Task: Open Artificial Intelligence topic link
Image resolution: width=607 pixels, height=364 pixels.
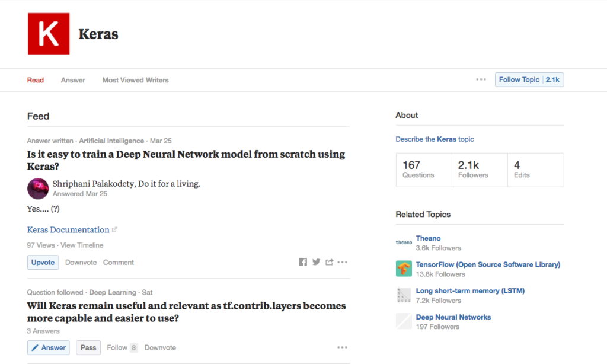Action: click(111, 141)
